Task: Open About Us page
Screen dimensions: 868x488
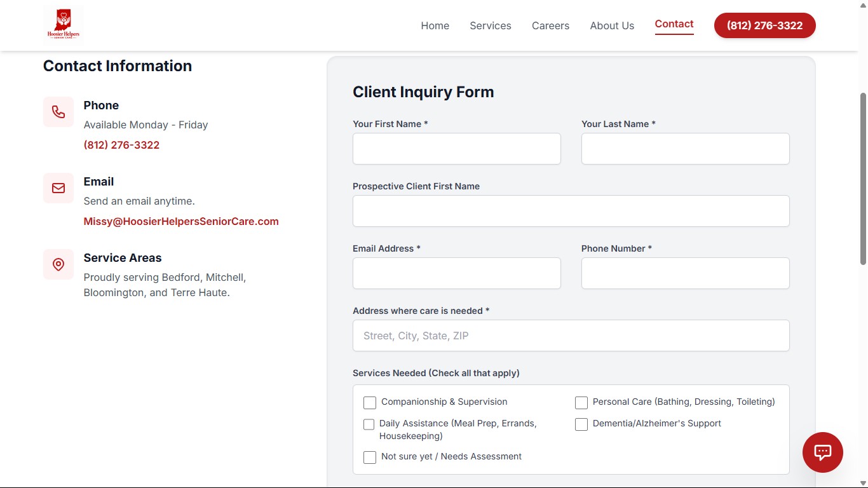Action: click(x=612, y=25)
